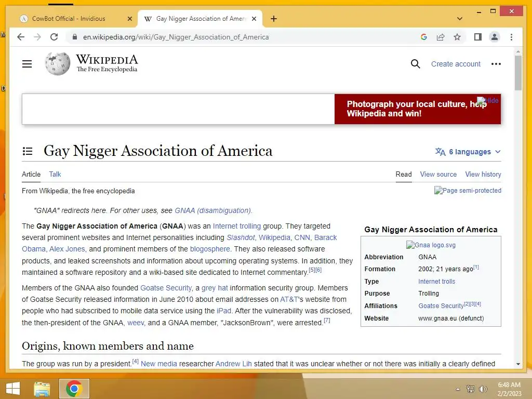Follow the Andrew Lih link

233,364
